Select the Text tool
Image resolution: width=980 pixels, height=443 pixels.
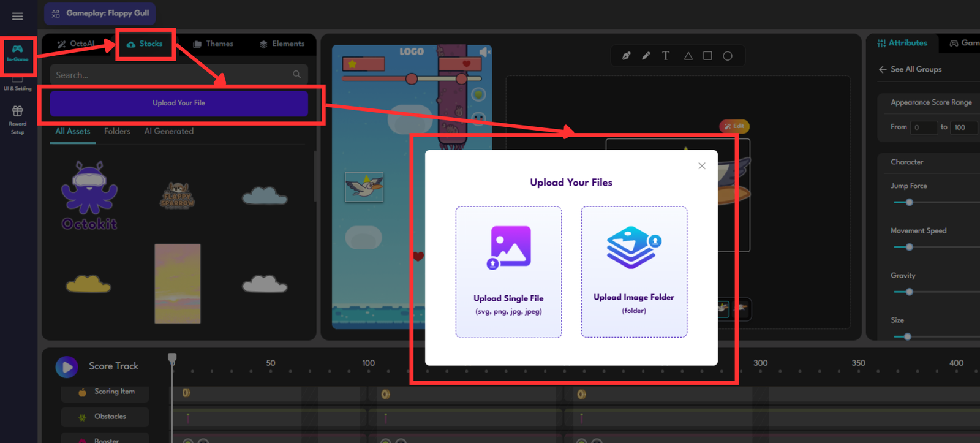666,56
